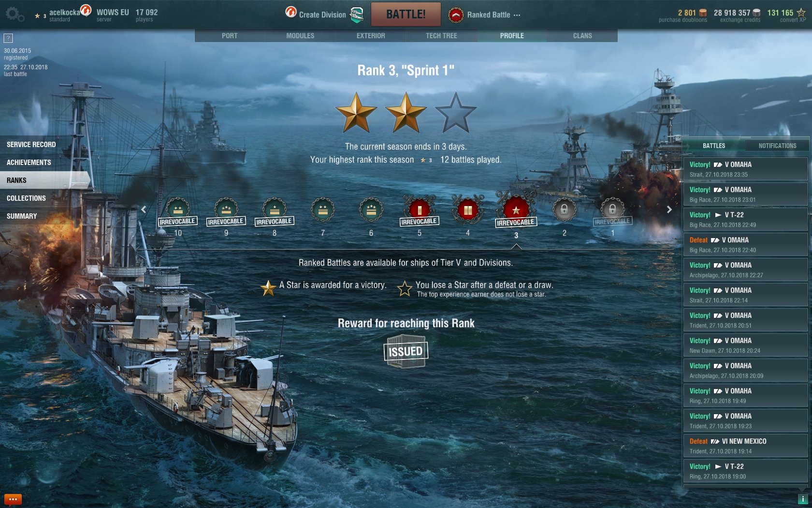The width and height of the screenshot is (812, 508).
Task: Open the settings gear icon
Action: [x=14, y=14]
